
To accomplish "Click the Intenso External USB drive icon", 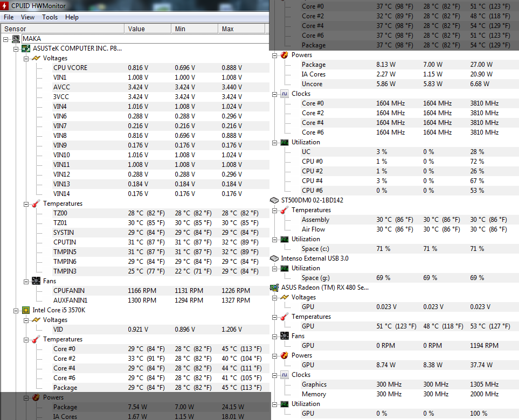I will (x=274, y=258).
